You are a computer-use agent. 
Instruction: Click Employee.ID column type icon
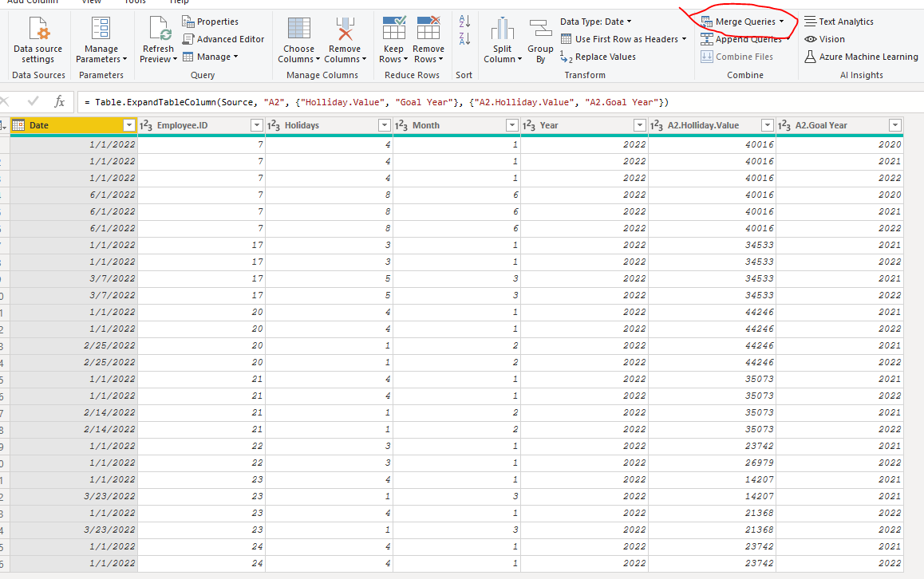pos(145,125)
